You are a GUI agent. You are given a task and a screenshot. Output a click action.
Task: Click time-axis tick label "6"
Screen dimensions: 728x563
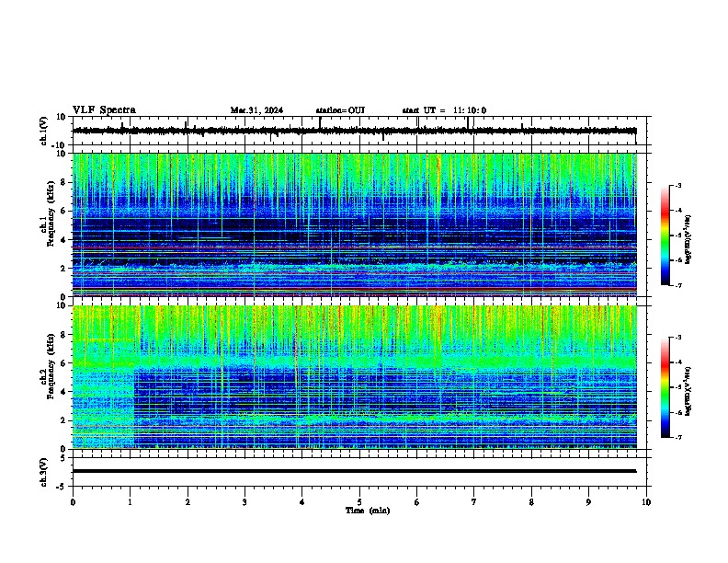pos(417,502)
